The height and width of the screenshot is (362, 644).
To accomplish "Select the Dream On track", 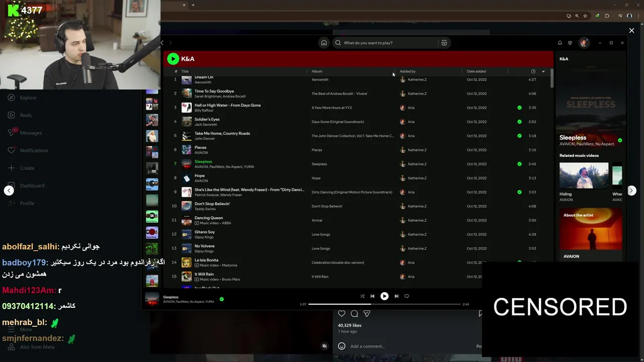I will (204, 77).
